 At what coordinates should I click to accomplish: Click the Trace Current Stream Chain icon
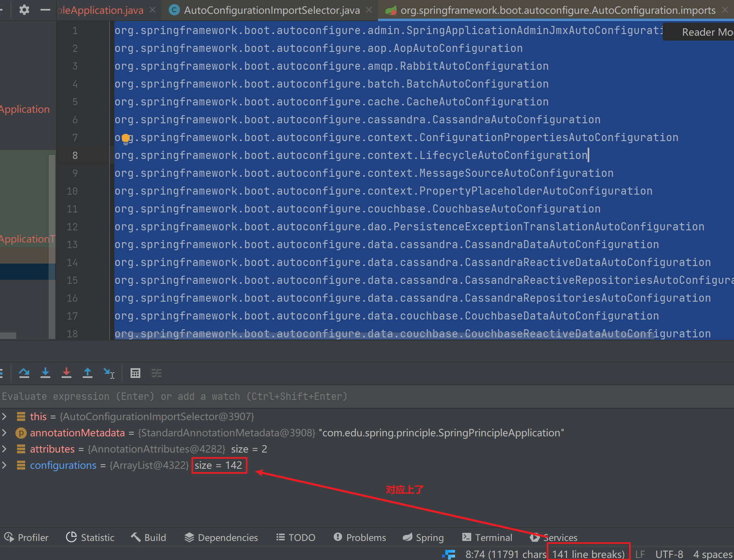coord(157,373)
